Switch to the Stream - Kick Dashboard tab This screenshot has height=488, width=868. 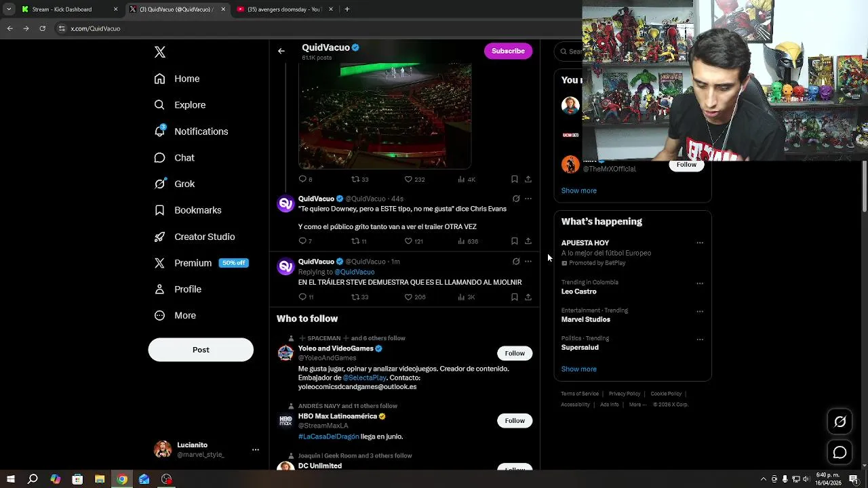point(69,9)
